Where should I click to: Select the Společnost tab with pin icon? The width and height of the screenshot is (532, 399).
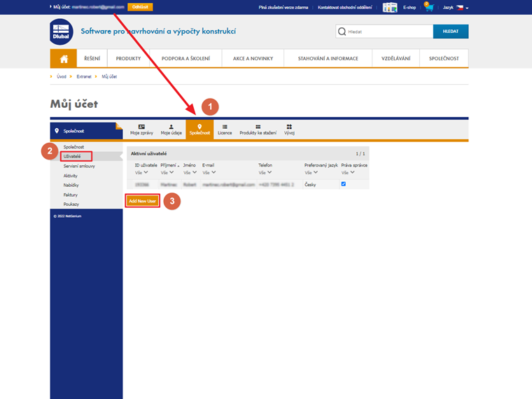[x=199, y=129]
